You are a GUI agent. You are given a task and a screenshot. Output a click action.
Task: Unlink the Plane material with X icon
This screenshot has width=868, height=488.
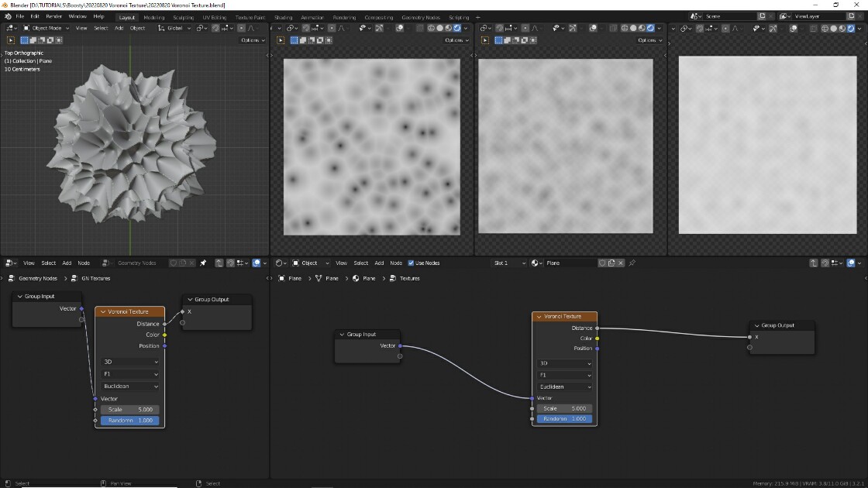tap(621, 263)
